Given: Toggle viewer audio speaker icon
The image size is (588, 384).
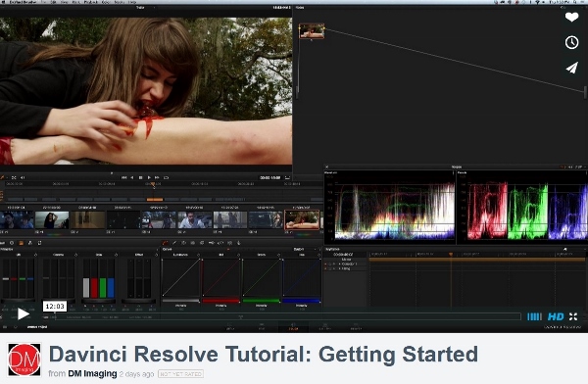Looking at the screenshot, I should click(x=23, y=177).
